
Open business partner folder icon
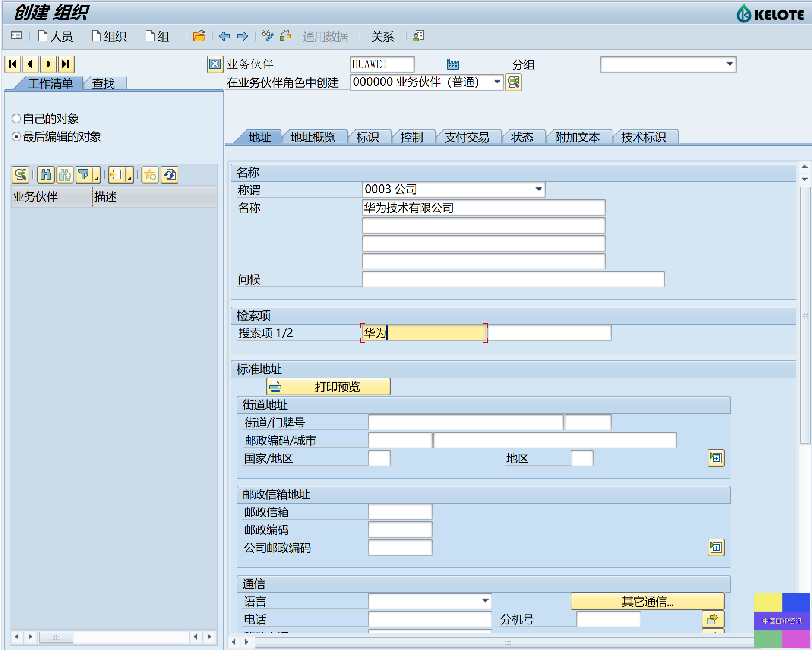(199, 36)
